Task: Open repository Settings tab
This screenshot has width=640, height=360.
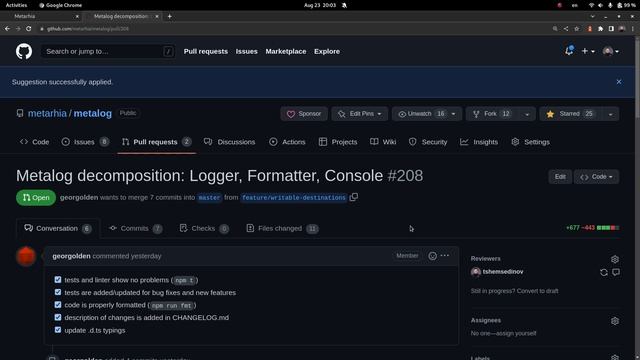Action: [x=531, y=142]
